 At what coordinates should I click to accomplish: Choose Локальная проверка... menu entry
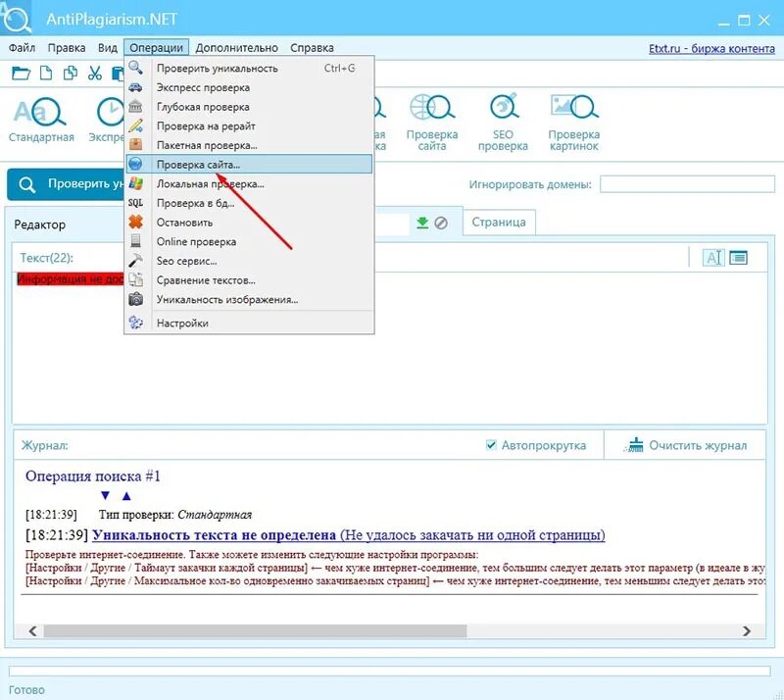click(249, 183)
